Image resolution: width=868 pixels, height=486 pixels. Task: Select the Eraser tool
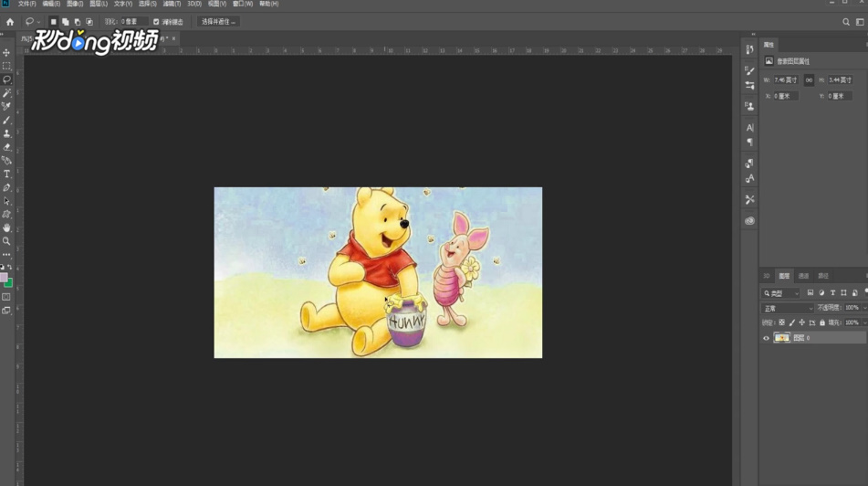pos(6,147)
